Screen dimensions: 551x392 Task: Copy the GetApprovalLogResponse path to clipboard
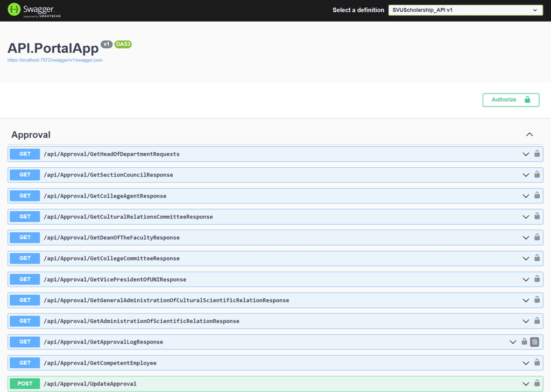(x=535, y=342)
